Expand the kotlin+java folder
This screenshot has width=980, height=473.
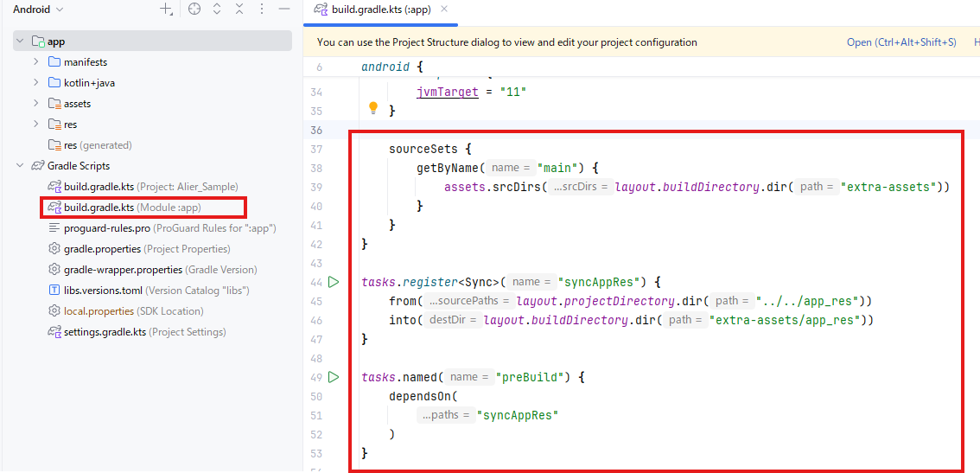click(x=35, y=83)
